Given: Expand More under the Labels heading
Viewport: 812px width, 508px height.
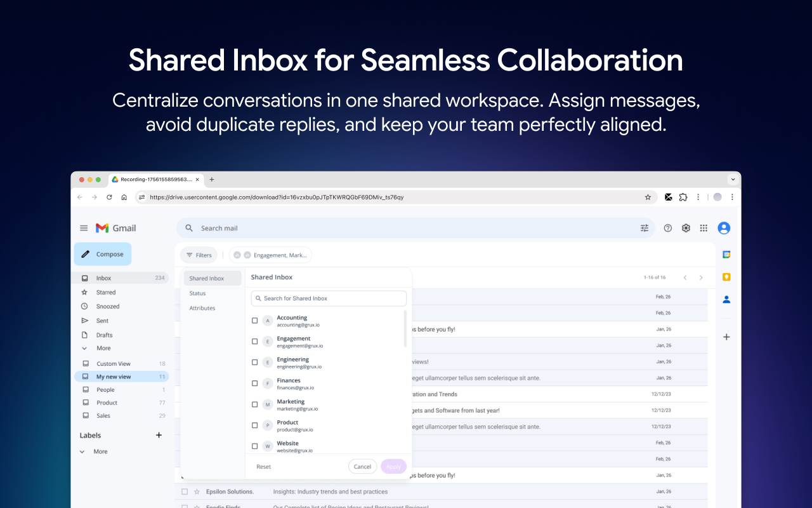Looking at the screenshot, I should point(93,451).
